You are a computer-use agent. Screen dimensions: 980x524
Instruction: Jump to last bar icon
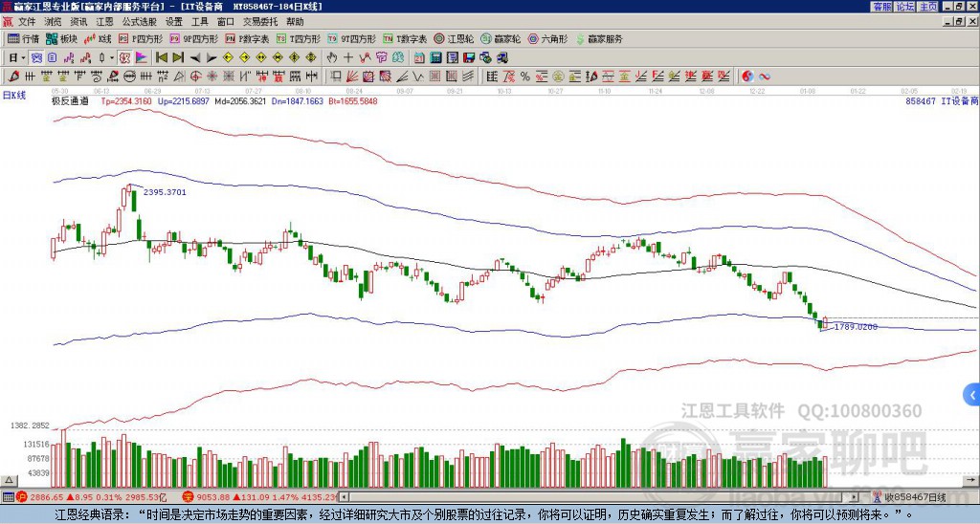tap(178, 58)
